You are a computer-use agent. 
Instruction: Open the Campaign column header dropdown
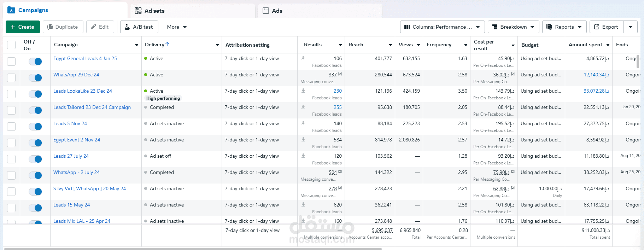[x=136, y=45]
